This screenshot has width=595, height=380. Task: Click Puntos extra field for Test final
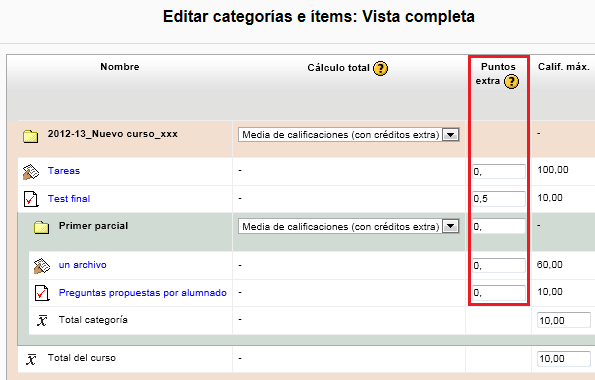[x=499, y=199]
